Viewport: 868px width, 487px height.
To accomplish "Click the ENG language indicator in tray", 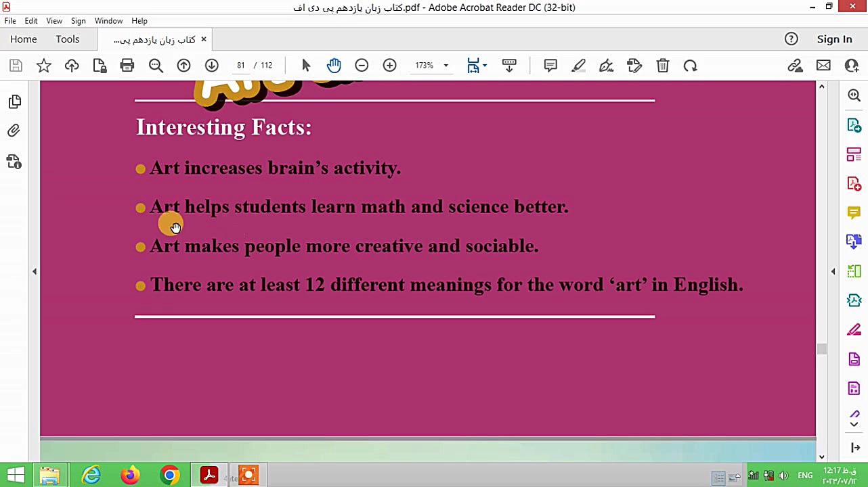I will tap(805, 476).
